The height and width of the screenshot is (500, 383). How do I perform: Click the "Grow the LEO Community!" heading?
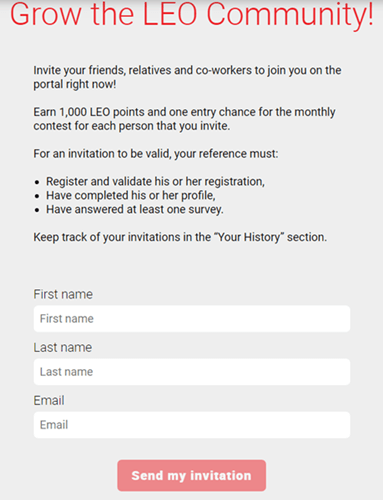tap(192, 14)
